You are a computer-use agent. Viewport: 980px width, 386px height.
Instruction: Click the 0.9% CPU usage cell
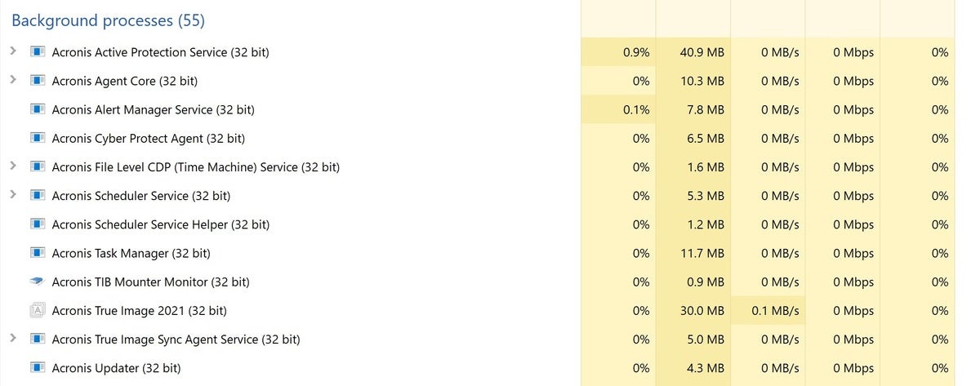tap(618, 52)
